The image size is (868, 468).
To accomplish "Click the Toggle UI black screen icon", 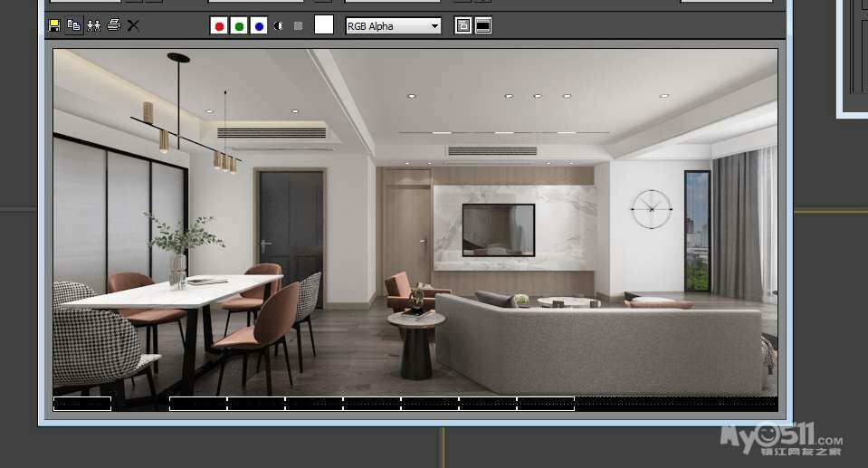I will tap(483, 25).
